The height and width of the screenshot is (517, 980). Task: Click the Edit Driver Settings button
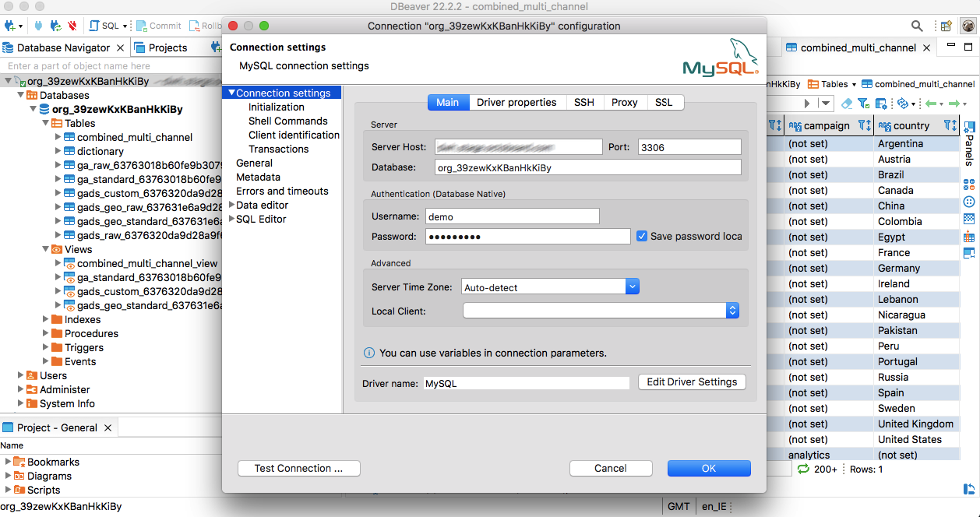tap(692, 382)
